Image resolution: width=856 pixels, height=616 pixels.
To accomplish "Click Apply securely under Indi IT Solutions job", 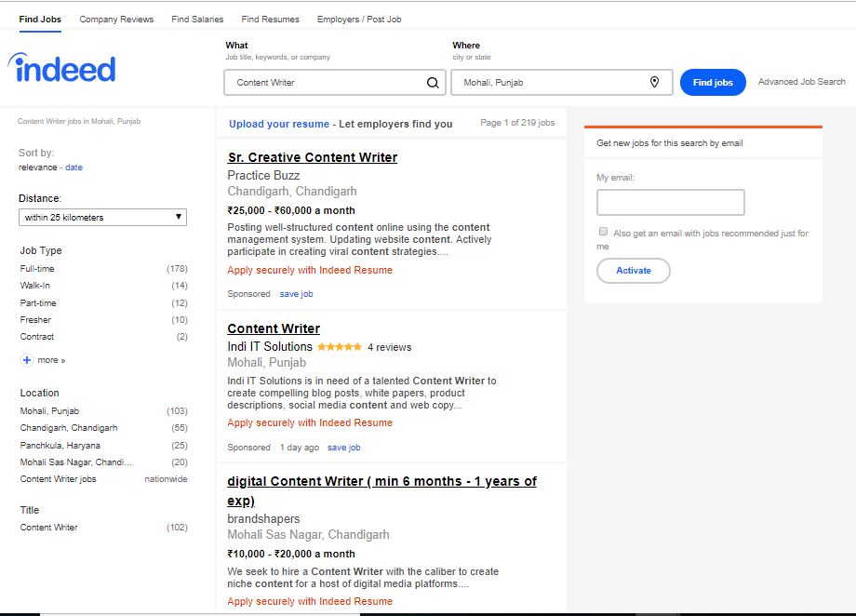I will 310,422.
